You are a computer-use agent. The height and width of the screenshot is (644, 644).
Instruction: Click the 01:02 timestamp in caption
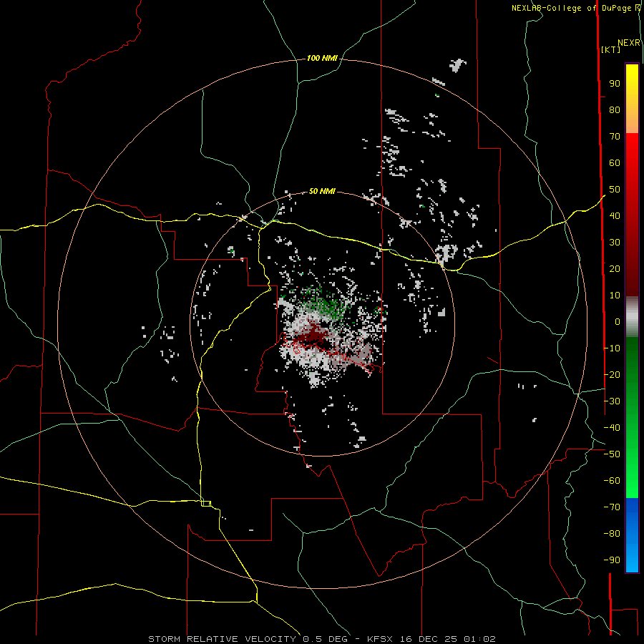click(479, 639)
